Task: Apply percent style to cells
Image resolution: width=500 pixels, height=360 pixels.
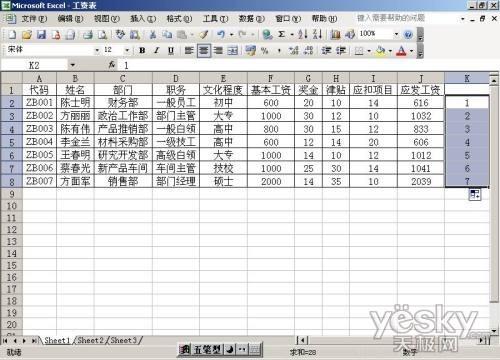Action: click(x=265, y=51)
